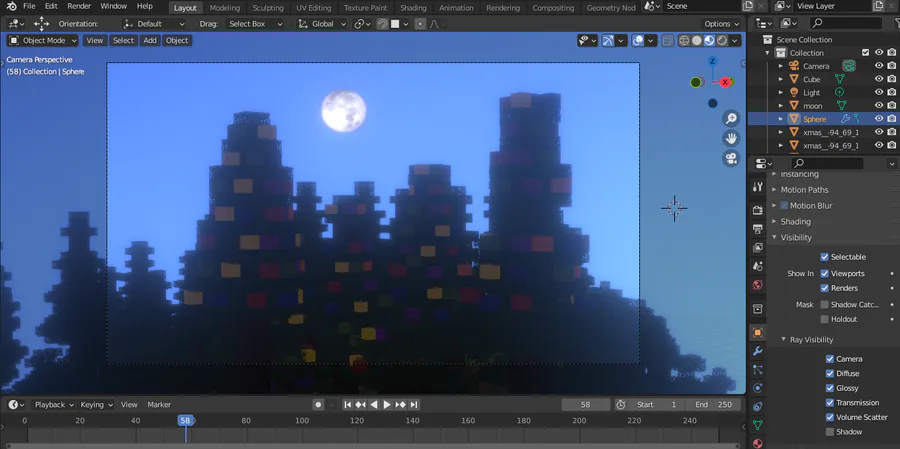900x449 pixels.
Task: Click the pan view hand gizmo
Action: pos(731,138)
